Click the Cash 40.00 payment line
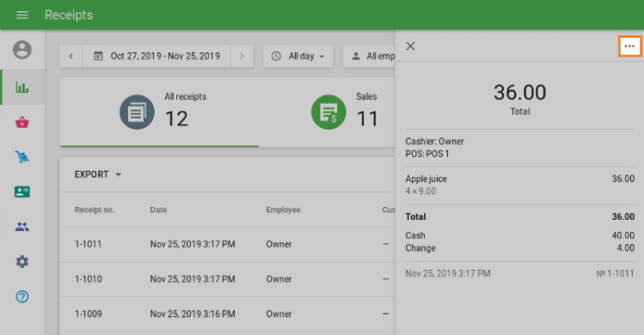The height and width of the screenshot is (335, 644). coord(520,235)
